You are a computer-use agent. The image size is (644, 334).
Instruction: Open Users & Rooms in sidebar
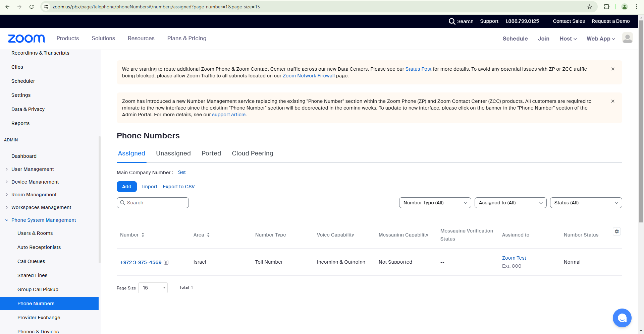pos(35,233)
